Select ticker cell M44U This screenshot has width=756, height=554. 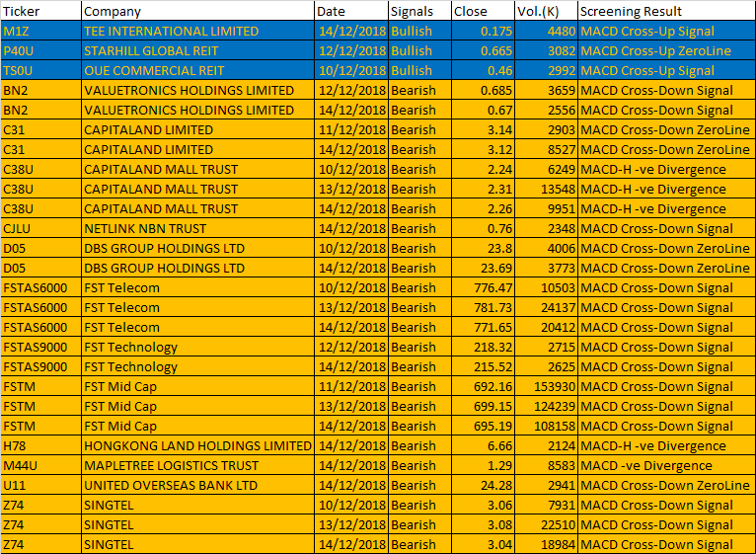[x=41, y=466]
